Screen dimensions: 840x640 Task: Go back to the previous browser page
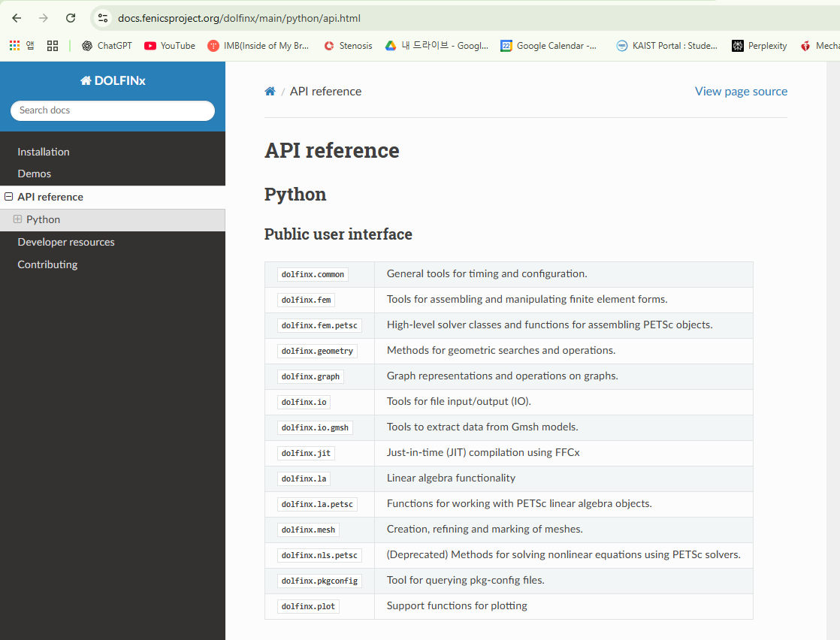click(x=17, y=18)
